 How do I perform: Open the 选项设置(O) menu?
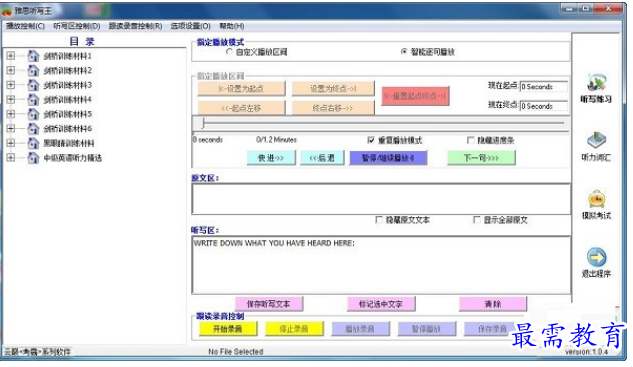pos(191,26)
